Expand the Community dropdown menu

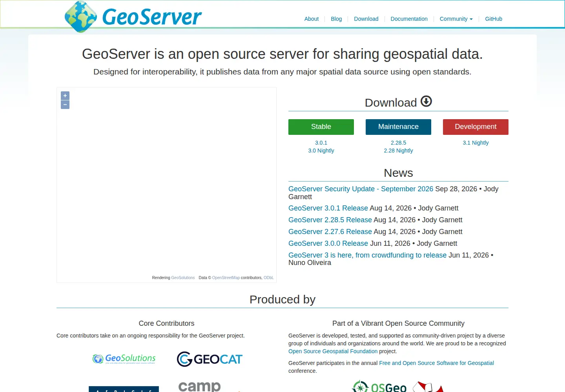456,19
